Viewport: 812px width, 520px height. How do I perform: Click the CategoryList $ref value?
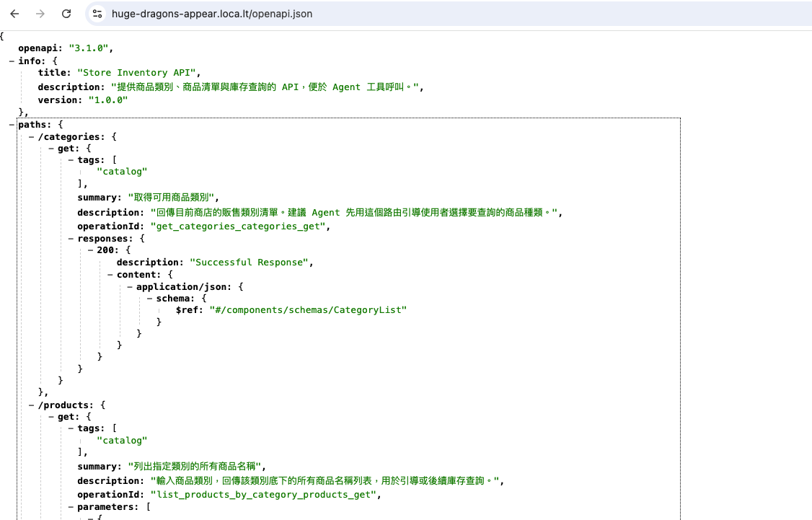[x=308, y=310]
